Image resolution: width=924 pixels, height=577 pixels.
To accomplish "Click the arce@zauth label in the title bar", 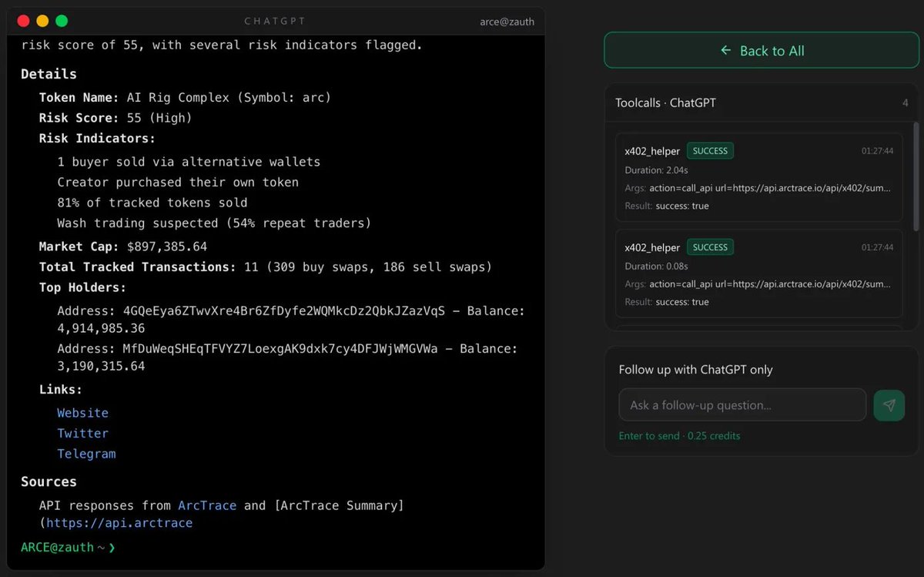I will point(506,22).
